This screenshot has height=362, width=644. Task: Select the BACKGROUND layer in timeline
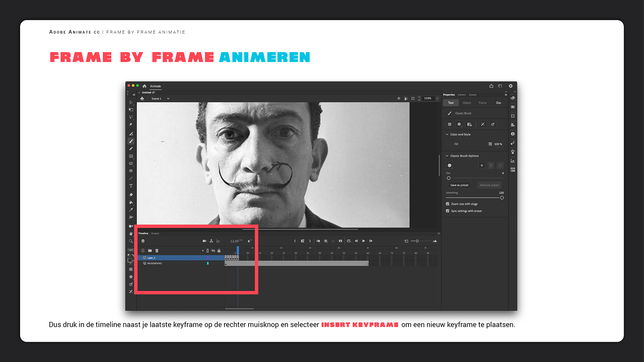pos(154,263)
